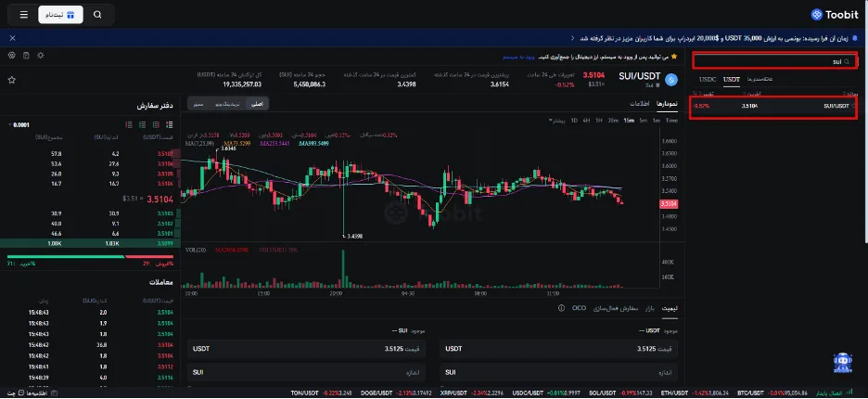The height and width of the screenshot is (399, 868).
Task: Close the promotional announcement banner
Action: coord(11,38)
